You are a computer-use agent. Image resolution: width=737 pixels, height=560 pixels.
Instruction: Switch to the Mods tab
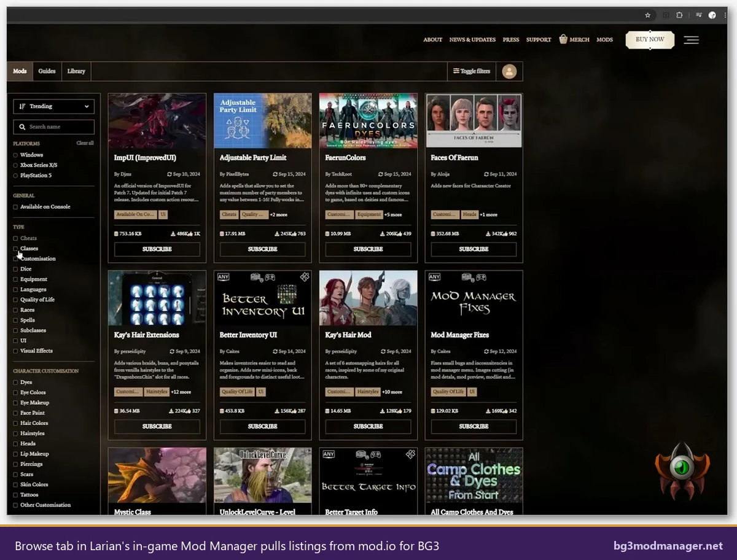pyautogui.click(x=20, y=71)
